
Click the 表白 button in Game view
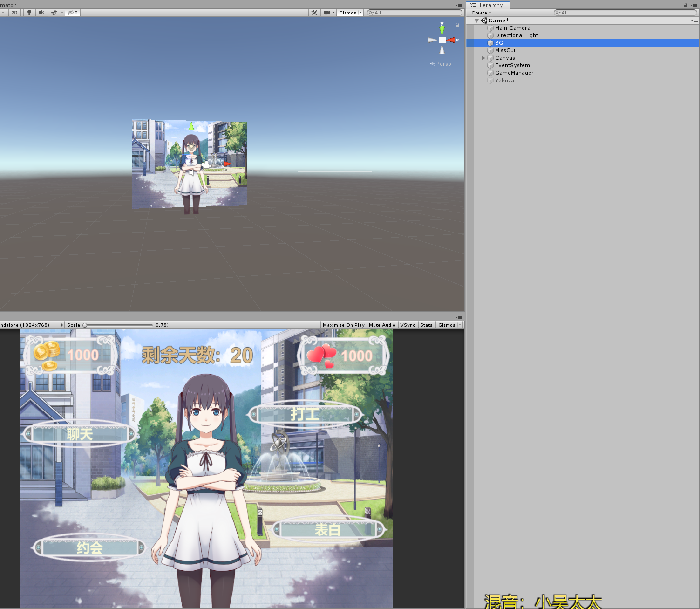tap(328, 529)
